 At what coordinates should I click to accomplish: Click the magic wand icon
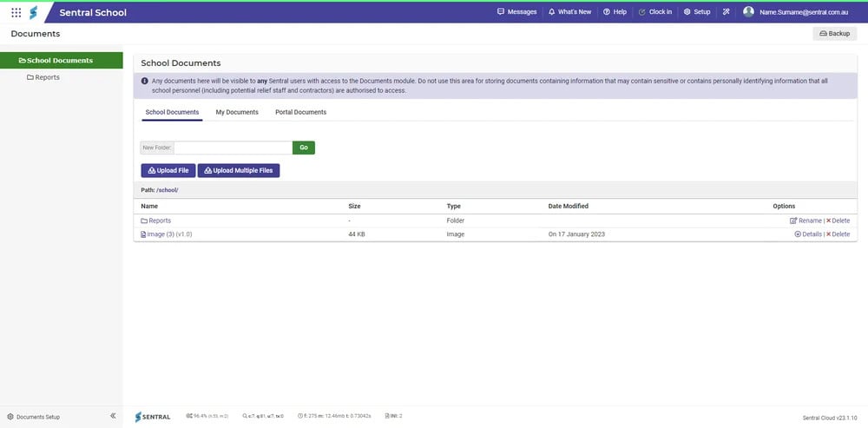(726, 12)
